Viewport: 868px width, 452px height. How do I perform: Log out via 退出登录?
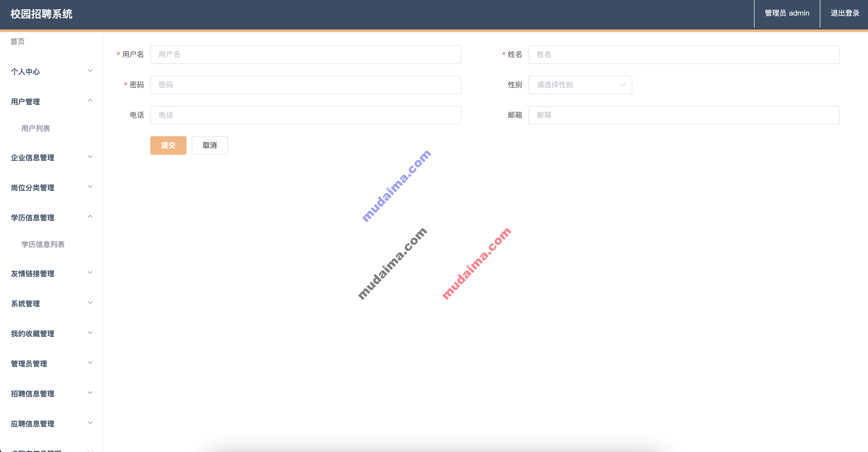845,13
